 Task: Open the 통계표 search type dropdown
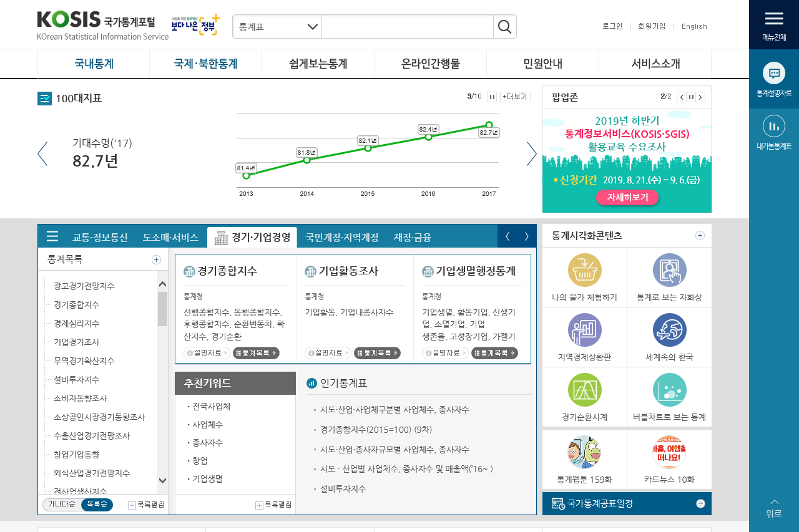click(277, 27)
